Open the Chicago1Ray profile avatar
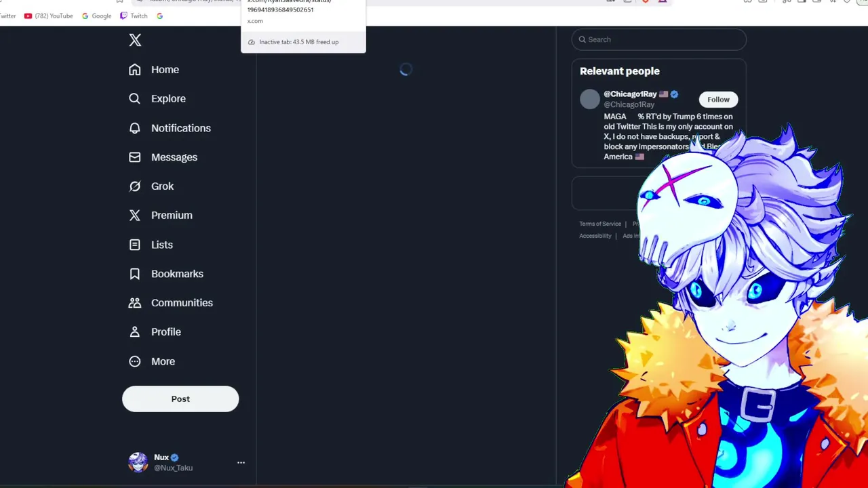 pos(590,99)
